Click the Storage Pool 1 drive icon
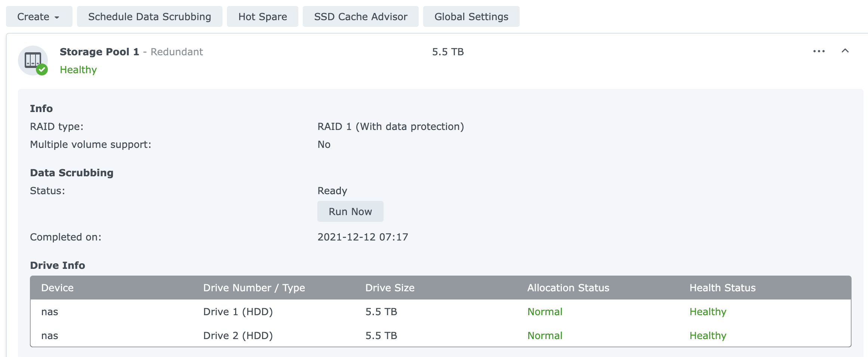This screenshot has width=868, height=357. coord(33,60)
